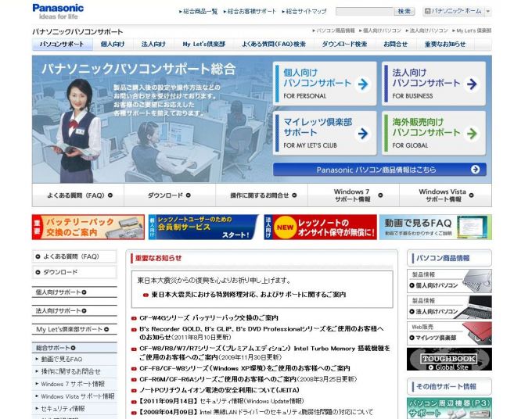Click the Panasonic ideas for life logo
The image size is (532, 419).
tap(58, 12)
